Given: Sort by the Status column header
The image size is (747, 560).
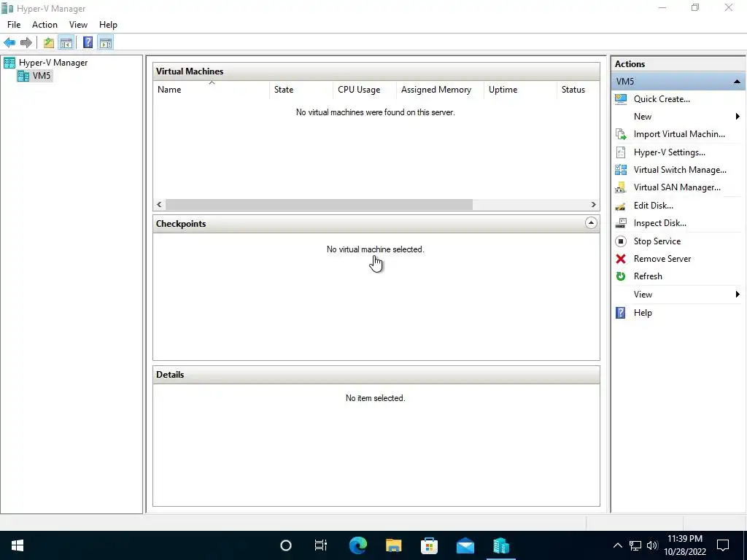Looking at the screenshot, I should 578,90.
